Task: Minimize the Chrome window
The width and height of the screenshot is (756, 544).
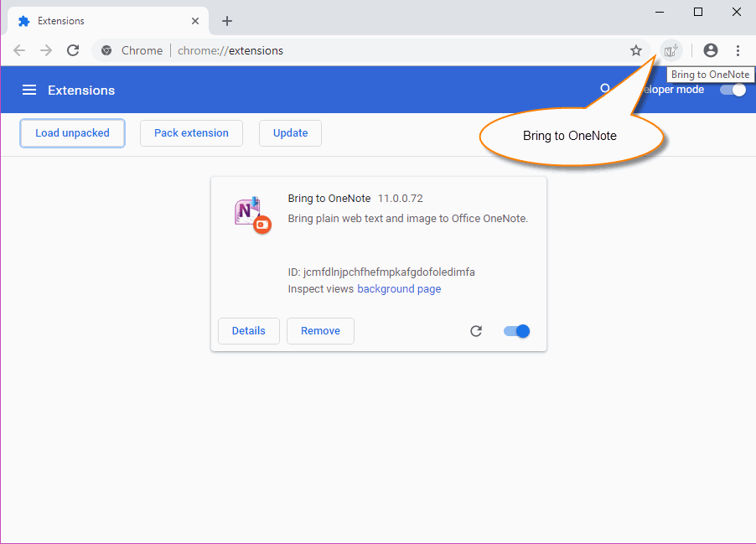Action: pyautogui.click(x=660, y=12)
